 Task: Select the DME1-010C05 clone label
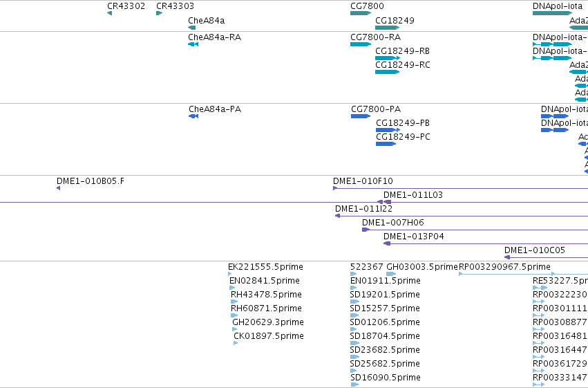tap(535, 250)
